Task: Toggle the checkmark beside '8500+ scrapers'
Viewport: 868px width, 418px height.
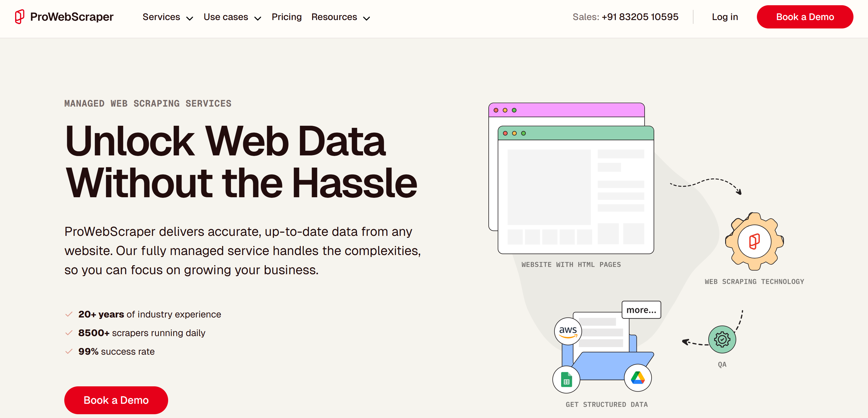Action: [x=68, y=332]
